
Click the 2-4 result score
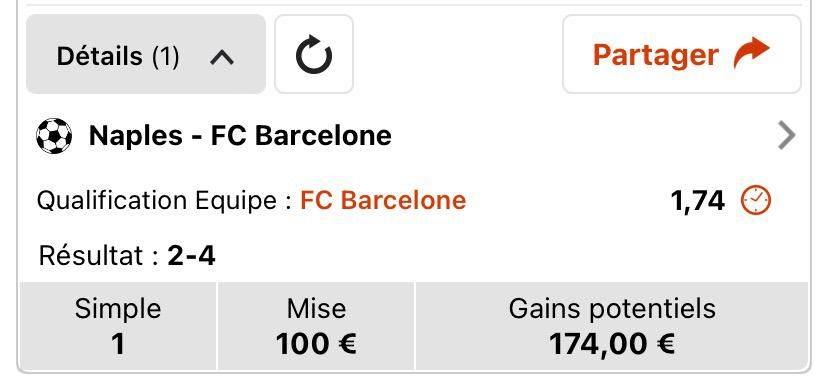(x=191, y=256)
